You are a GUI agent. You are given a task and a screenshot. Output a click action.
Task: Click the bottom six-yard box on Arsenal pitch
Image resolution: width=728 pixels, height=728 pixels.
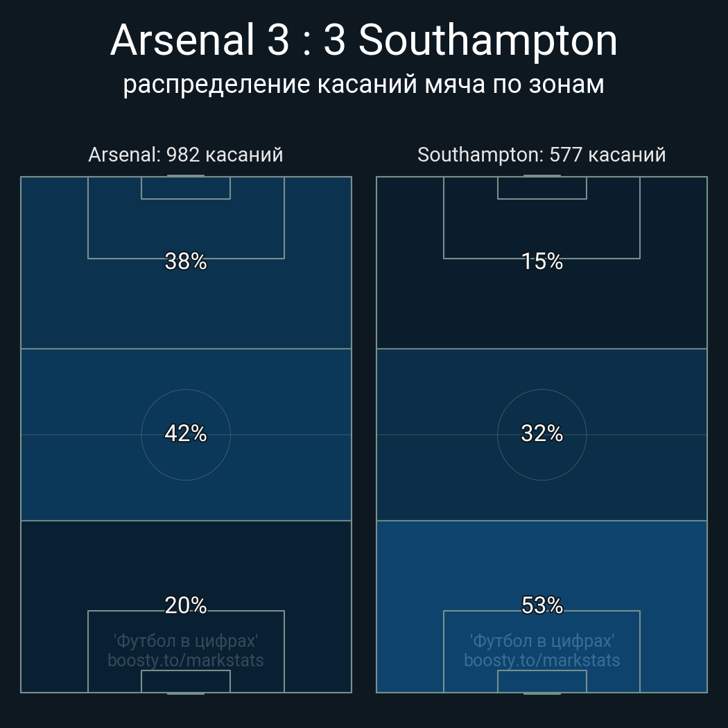(186, 681)
